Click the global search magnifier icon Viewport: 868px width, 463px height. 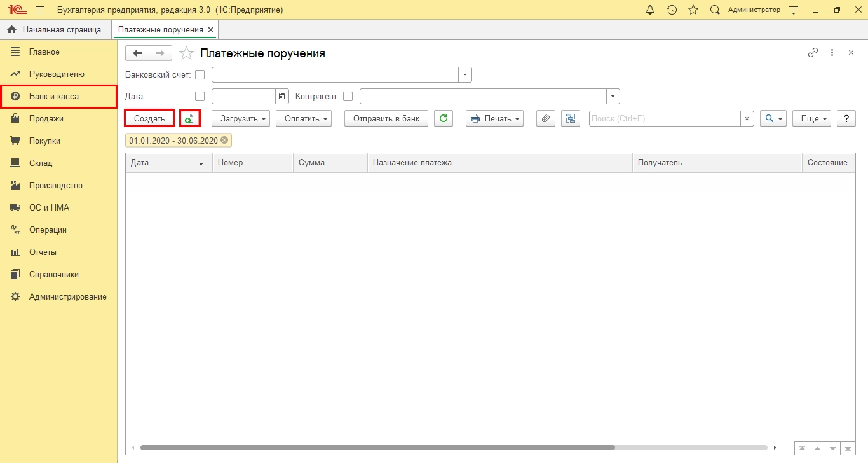(715, 10)
